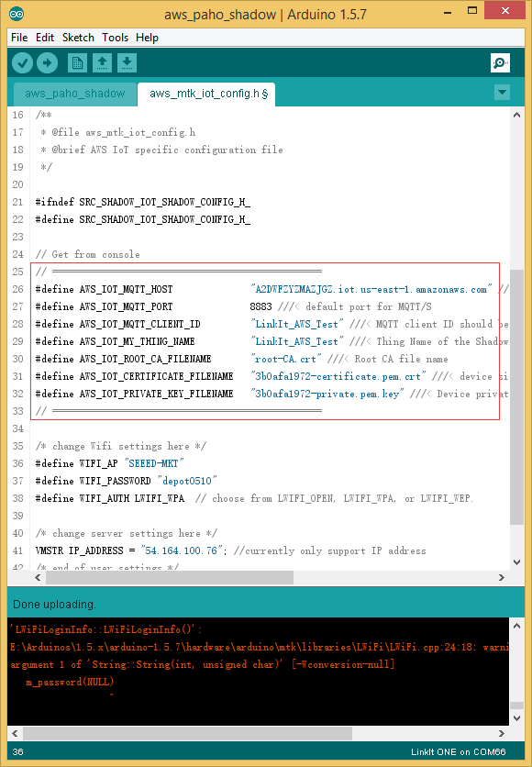Click the window title bar text
Screen dimensions: 532x767
click(x=265, y=14)
